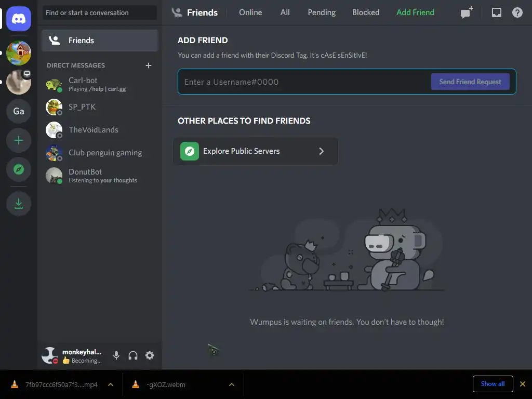Click Show all downloads button
532x399 pixels.
493,384
